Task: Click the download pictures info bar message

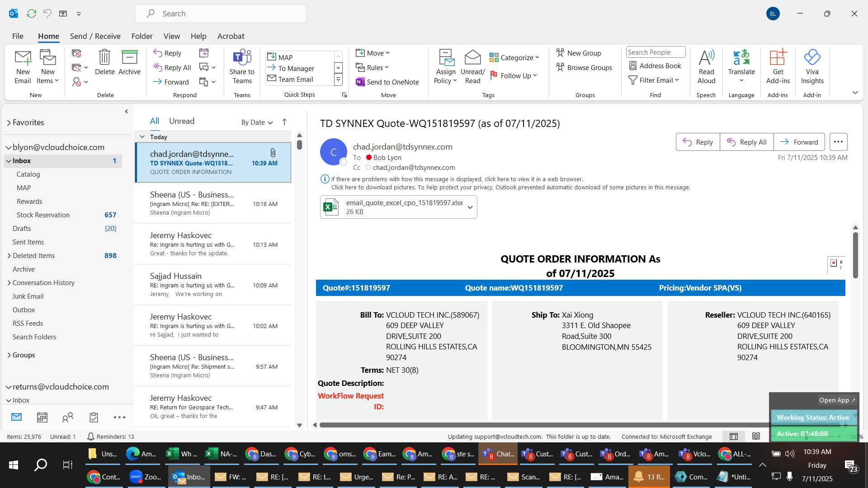Action: 510,188
